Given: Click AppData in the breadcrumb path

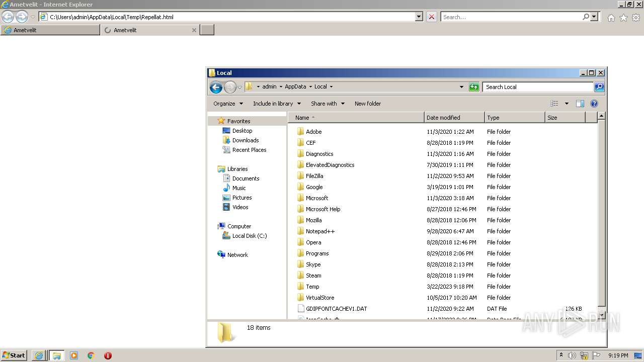Looking at the screenshot, I should pos(295,86).
